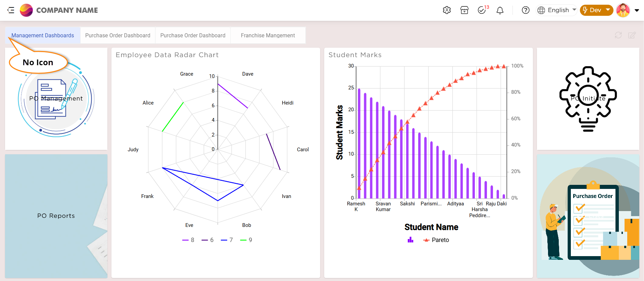Toggle series 8 in radar chart legend
644x281 pixels.
(x=188, y=240)
